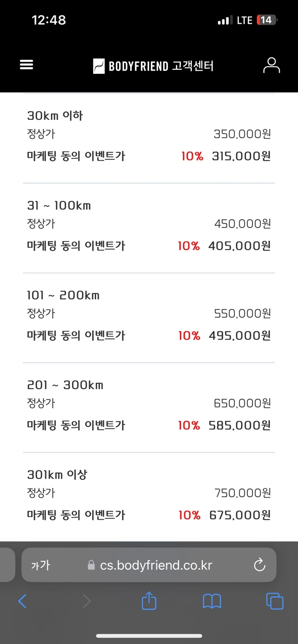Tap the 301km 이상 heading
The width and height of the screenshot is (298, 644).
pos(57,475)
